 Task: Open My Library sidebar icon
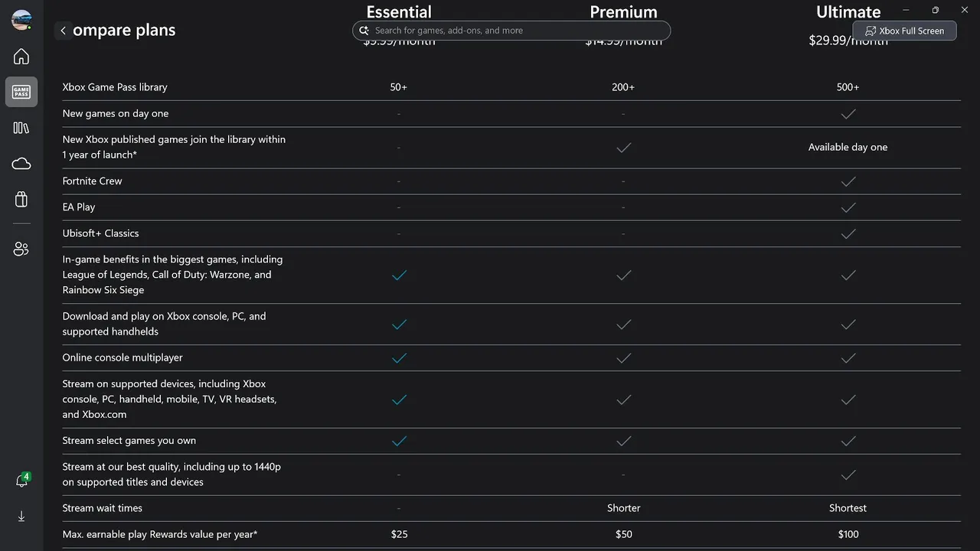coord(21,128)
